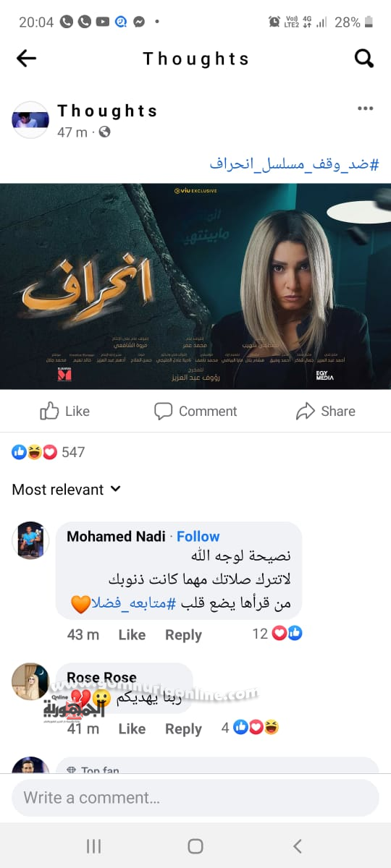Like Mohamed Nadi's comment
Image resolution: width=391 pixels, height=868 pixels.
point(132,634)
